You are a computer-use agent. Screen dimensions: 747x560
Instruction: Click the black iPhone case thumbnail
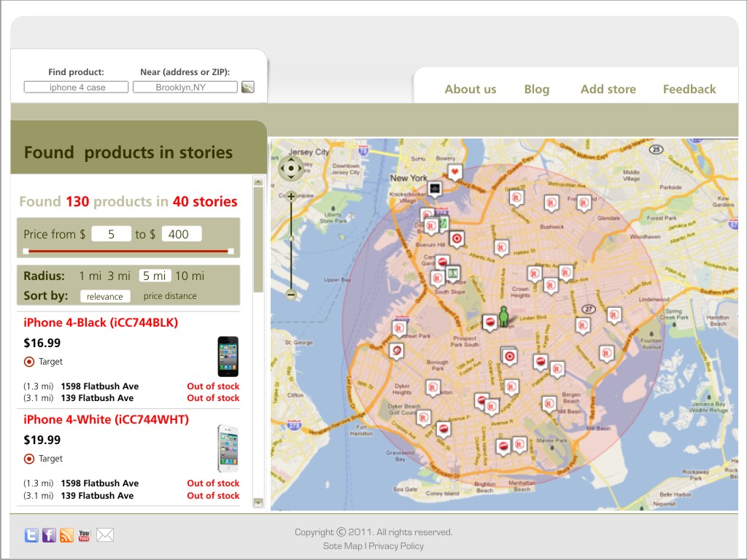point(228,357)
